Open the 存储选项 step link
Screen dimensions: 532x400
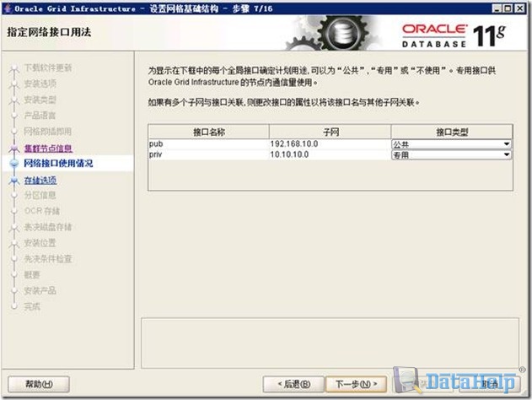pyautogui.click(x=40, y=180)
